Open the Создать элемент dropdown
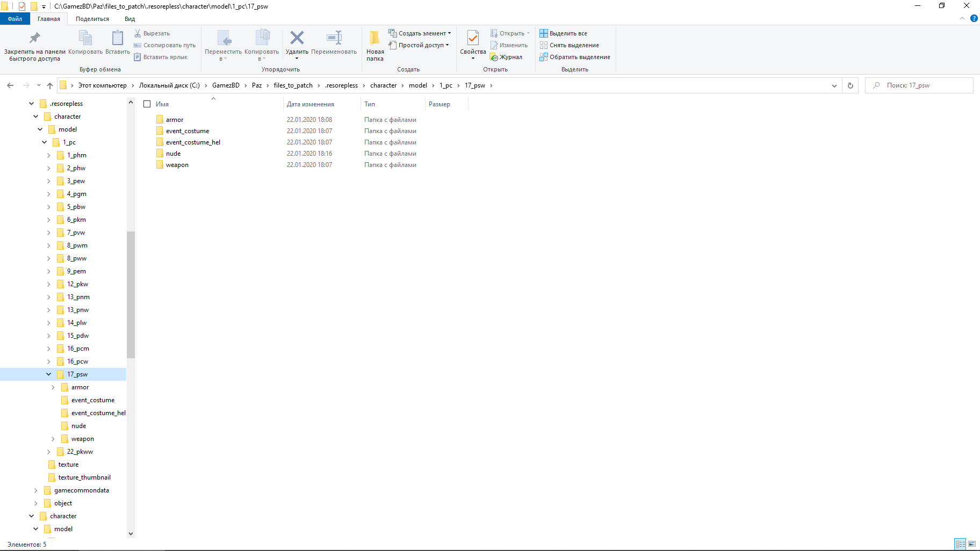980x551 pixels. tap(421, 33)
